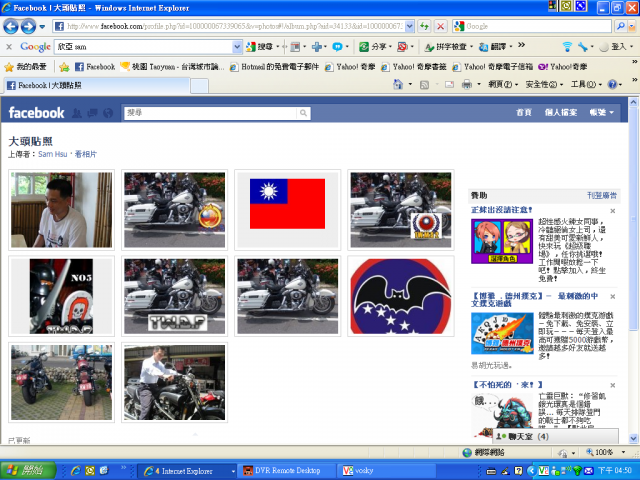Close the 不怕死的 ad
The width and height of the screenshot is (640, 480).
[612, 385]
